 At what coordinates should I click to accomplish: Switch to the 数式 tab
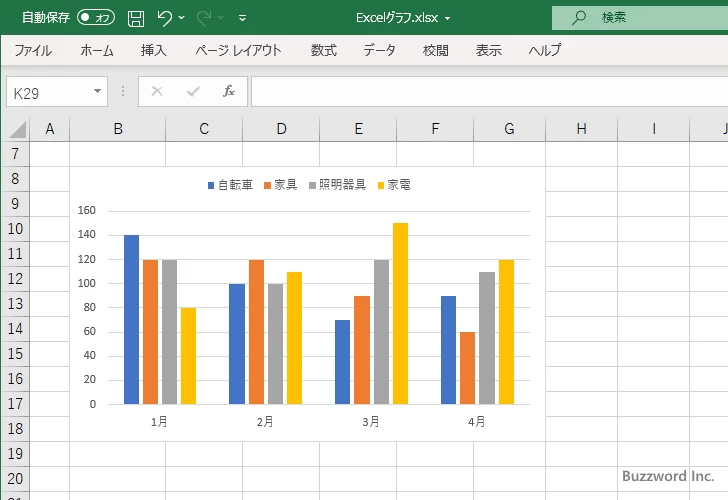[324, 50]
